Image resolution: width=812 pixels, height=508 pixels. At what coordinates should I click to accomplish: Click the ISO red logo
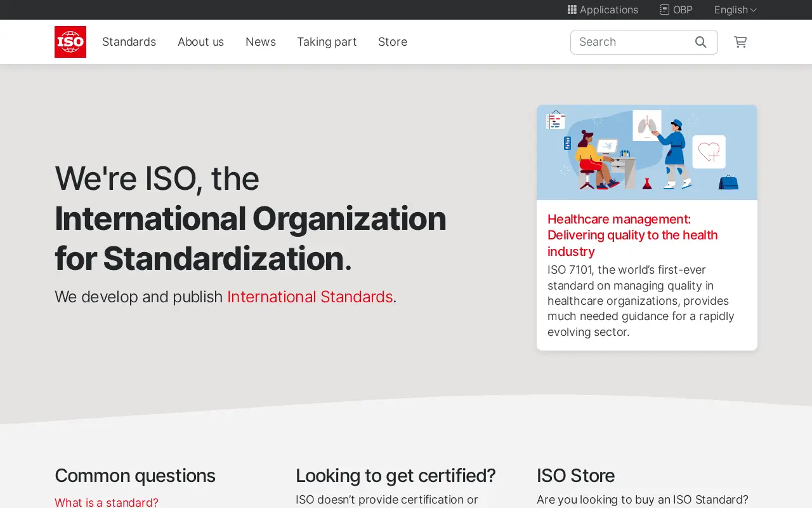[70, 42]
